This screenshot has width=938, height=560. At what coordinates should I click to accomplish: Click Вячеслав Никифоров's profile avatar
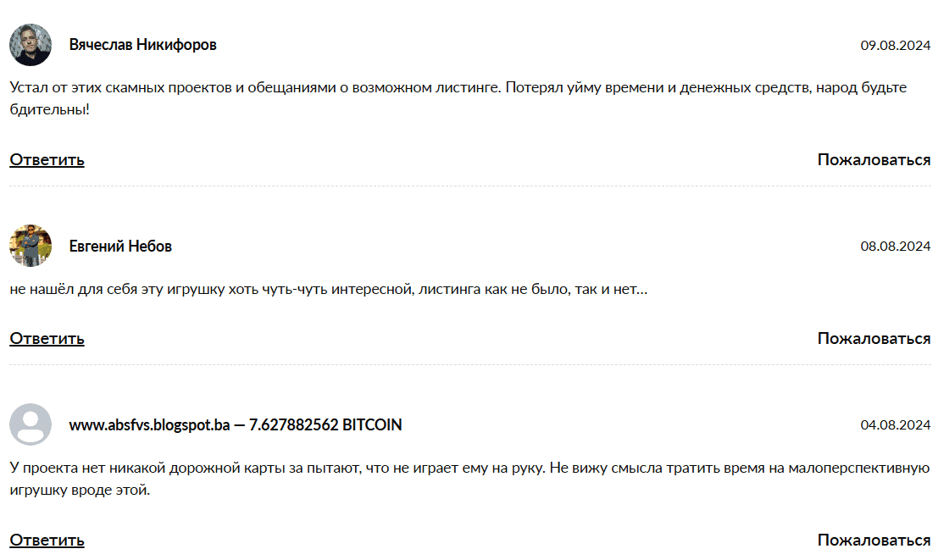pos(31,45)
